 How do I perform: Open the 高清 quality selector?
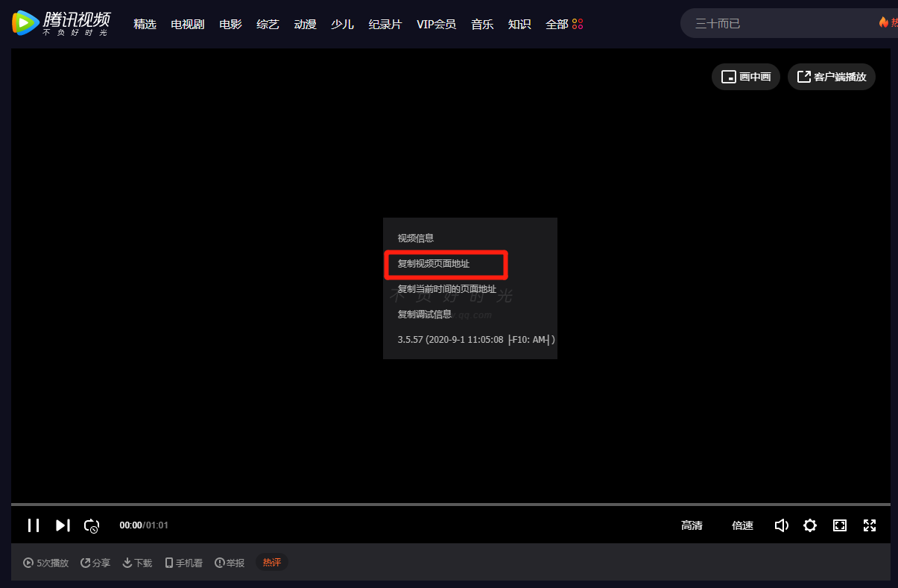click(692, 525)
